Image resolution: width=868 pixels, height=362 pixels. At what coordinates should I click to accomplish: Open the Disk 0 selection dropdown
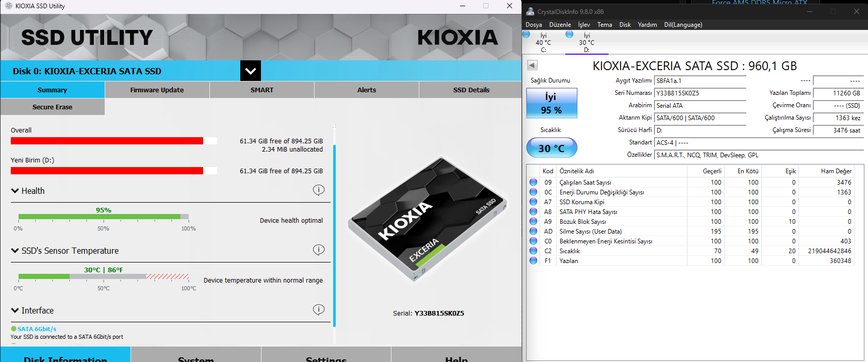(x=251, y=71)
